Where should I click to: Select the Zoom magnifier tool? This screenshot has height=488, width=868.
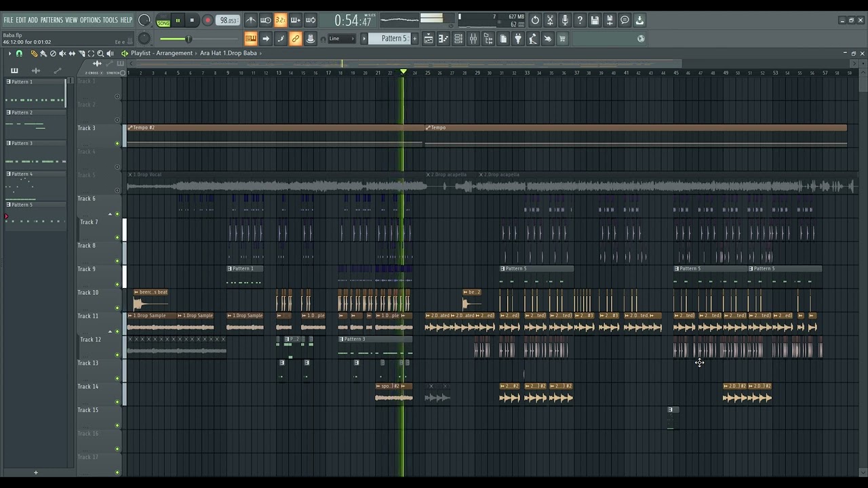point(100,53)
